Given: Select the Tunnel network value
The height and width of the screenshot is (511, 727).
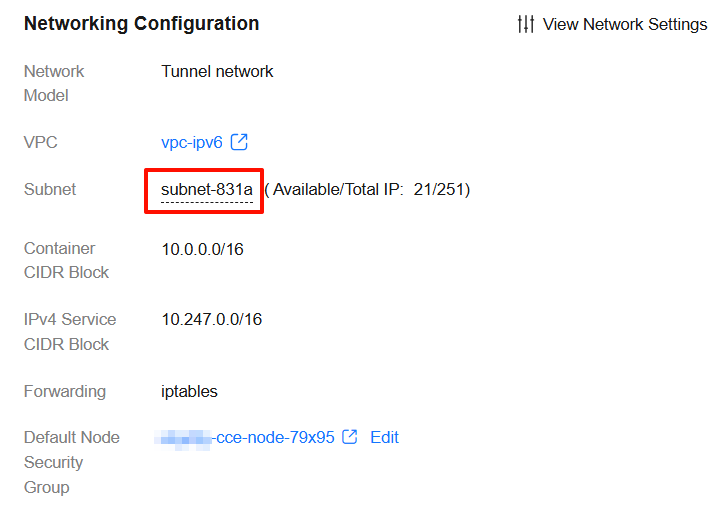Looking at the screenshot, I should [217, 72].
